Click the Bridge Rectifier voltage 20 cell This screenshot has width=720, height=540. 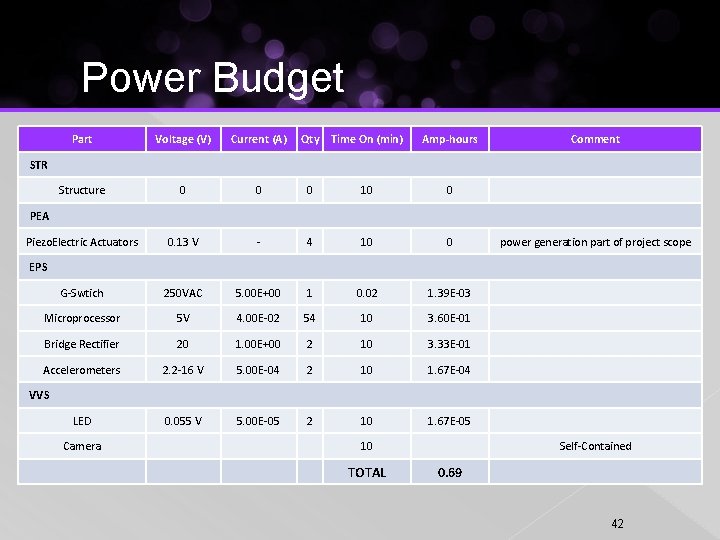pos(183,344)
